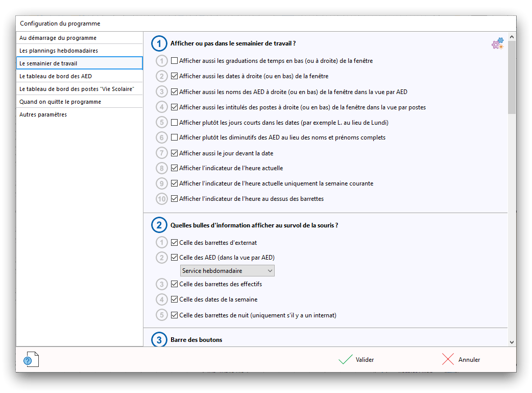Image resolution: width=532 pixels, height=393 pixels.
Task: Uncheck 'Celle des barrettes d'externat'
Action: pos(175,243)
